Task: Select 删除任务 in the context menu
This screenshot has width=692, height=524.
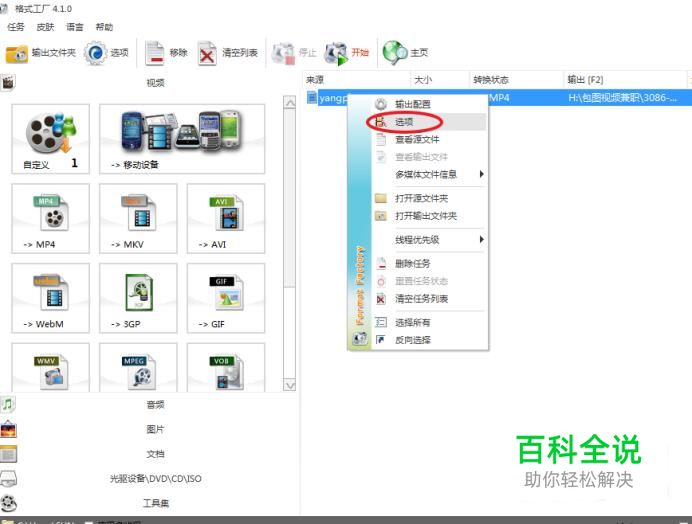Action: pos(429,264)
